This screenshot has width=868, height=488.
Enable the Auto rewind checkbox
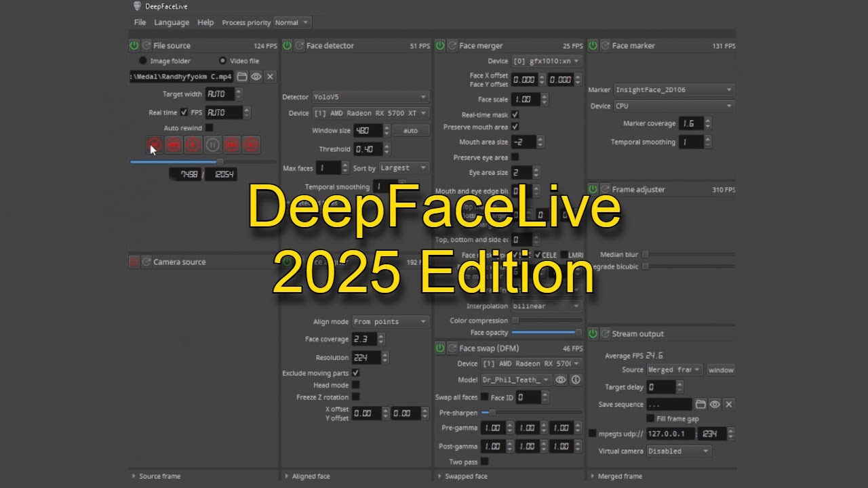209,127
